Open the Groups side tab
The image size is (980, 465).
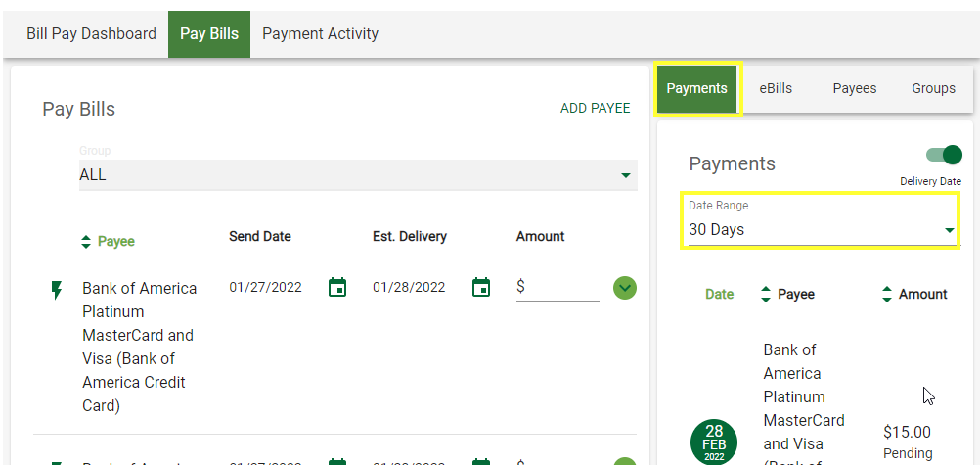pos(933,89)
